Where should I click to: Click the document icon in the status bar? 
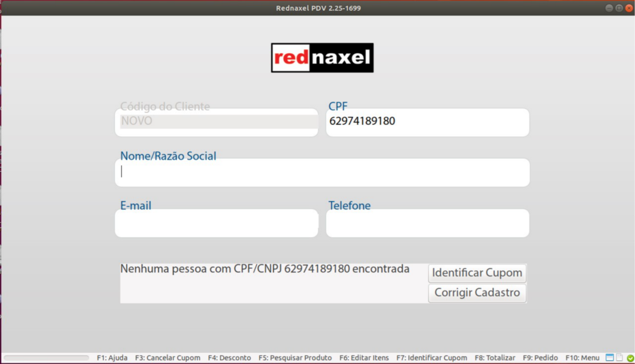pos(619,358)
